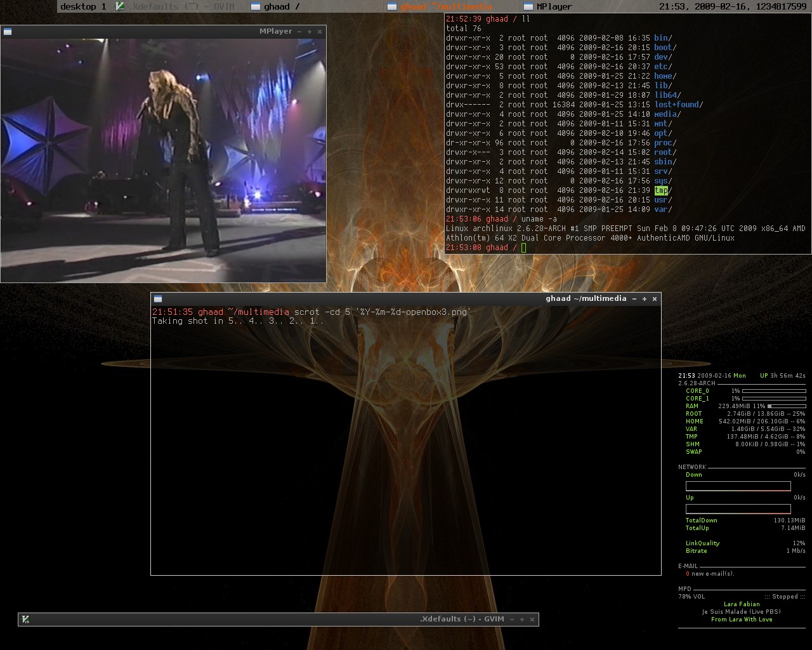Close the ghaad ~/multimedia terminal window

point(655,299)
